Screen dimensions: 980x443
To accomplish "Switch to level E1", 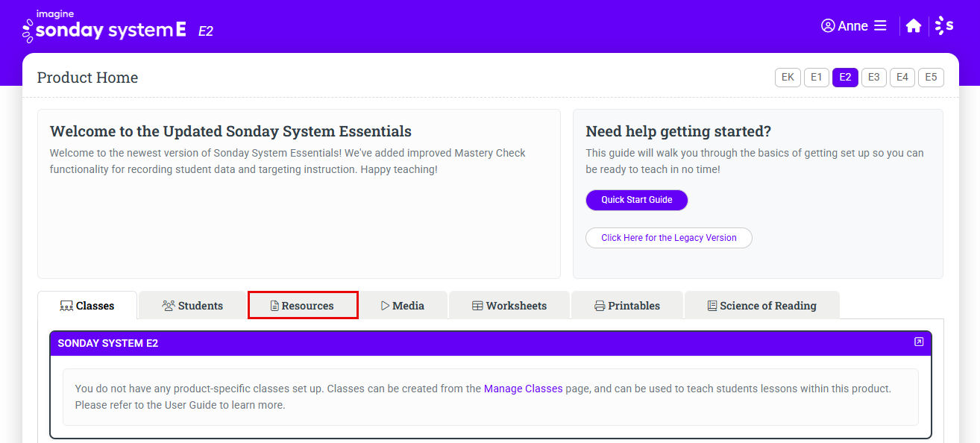I will coord(817,78).
